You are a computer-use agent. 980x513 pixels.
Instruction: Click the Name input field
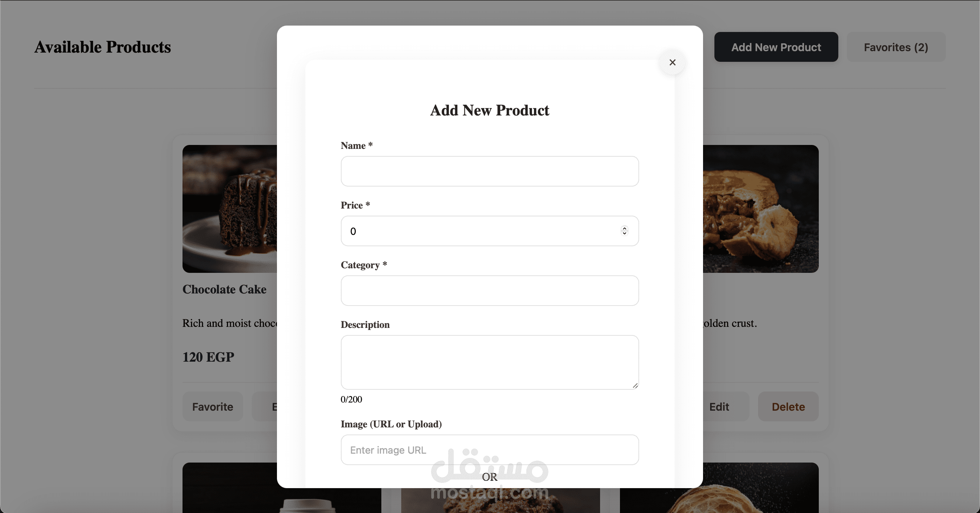pos(490,171)
